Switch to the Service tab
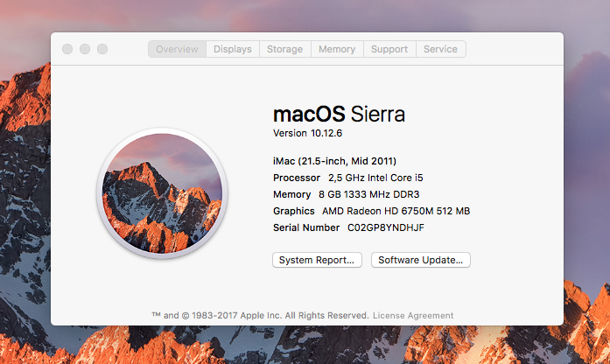The height and width of the screenshot is (364, 610). coord(440,49)
